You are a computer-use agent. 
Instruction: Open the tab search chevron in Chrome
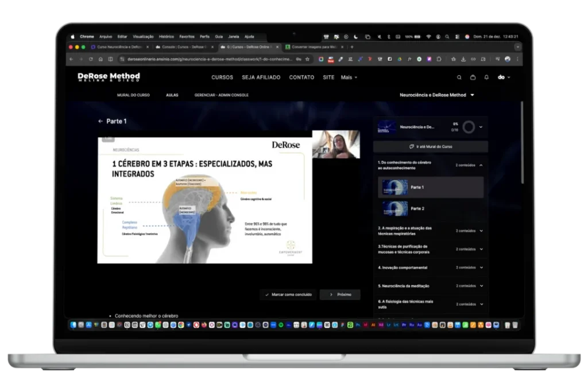tap(517, 47)
